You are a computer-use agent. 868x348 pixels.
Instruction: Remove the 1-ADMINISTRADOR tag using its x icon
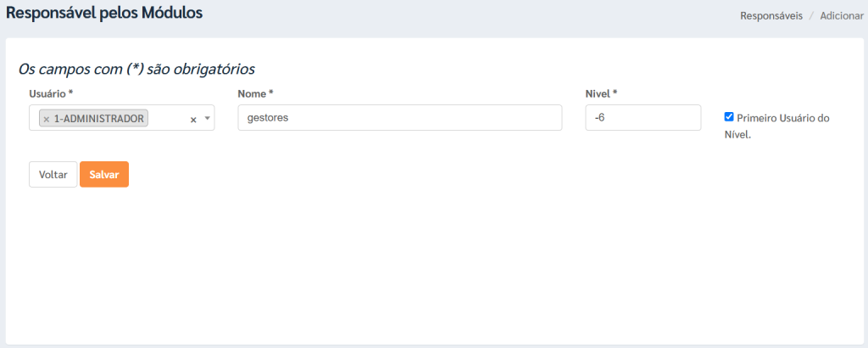(47, 119)
